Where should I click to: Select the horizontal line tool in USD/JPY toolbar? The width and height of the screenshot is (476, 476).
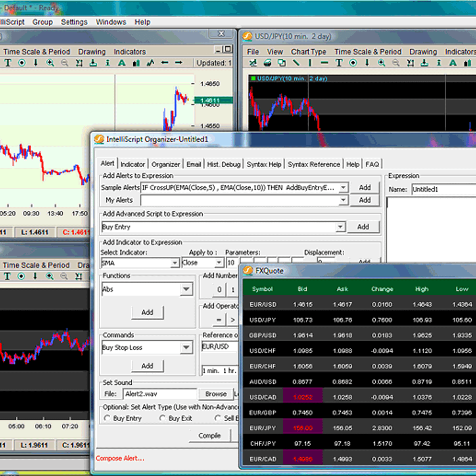(324, 63)
